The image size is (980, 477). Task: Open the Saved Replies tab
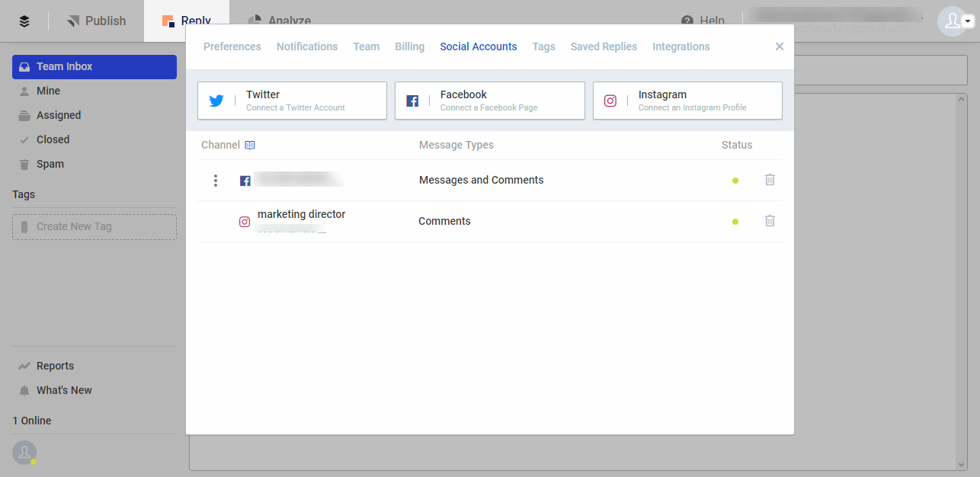point(604,46)
